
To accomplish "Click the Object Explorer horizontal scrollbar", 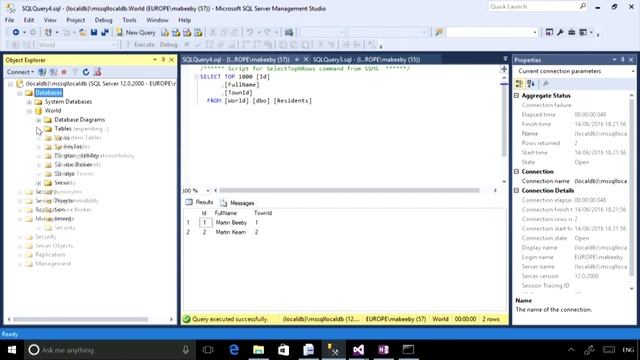I will (80, 319).
